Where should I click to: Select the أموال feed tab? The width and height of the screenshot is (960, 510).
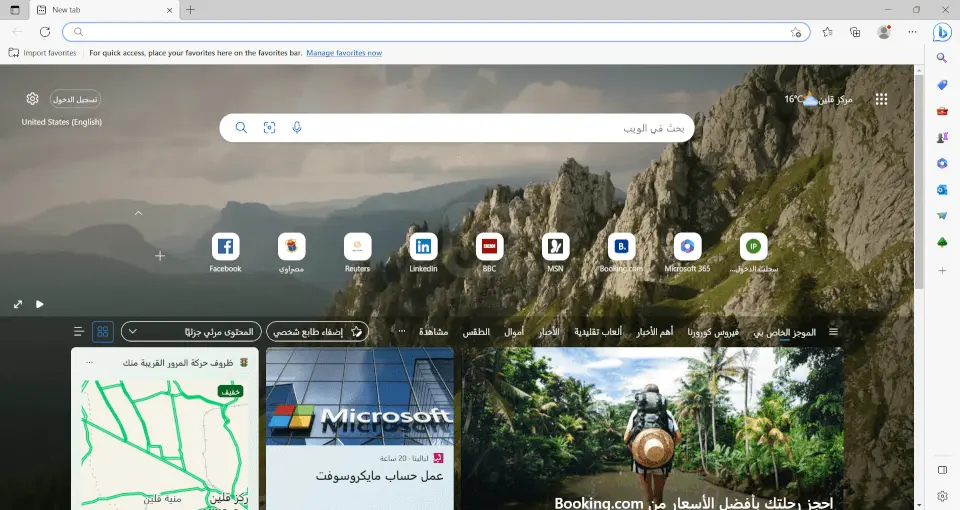click(514, 332)
